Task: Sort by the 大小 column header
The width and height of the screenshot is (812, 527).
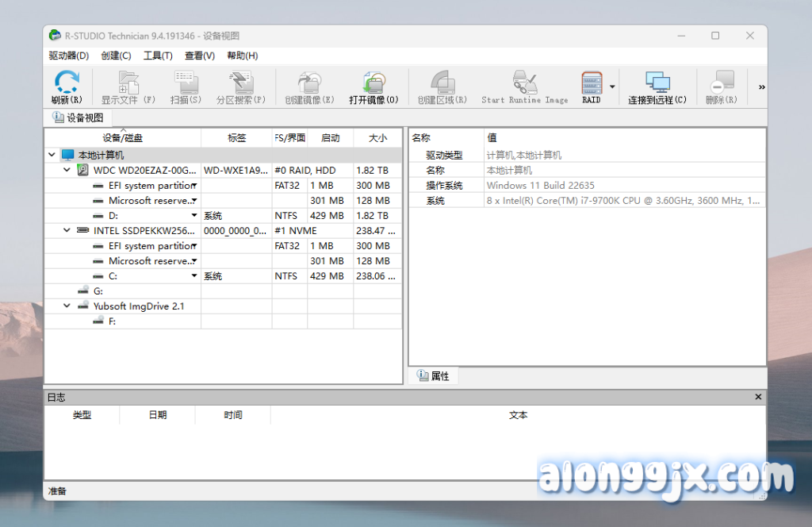Action: coord(377,138)
